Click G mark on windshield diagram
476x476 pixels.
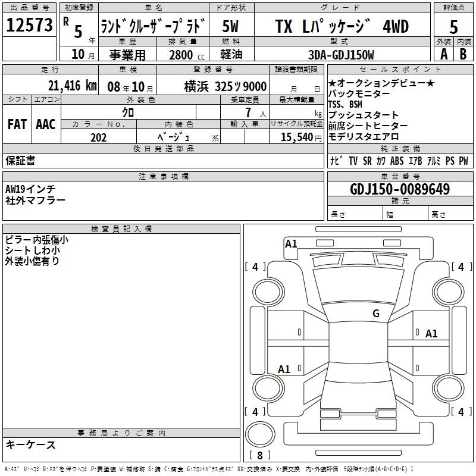pyautogui.click(x=376, y=314)
